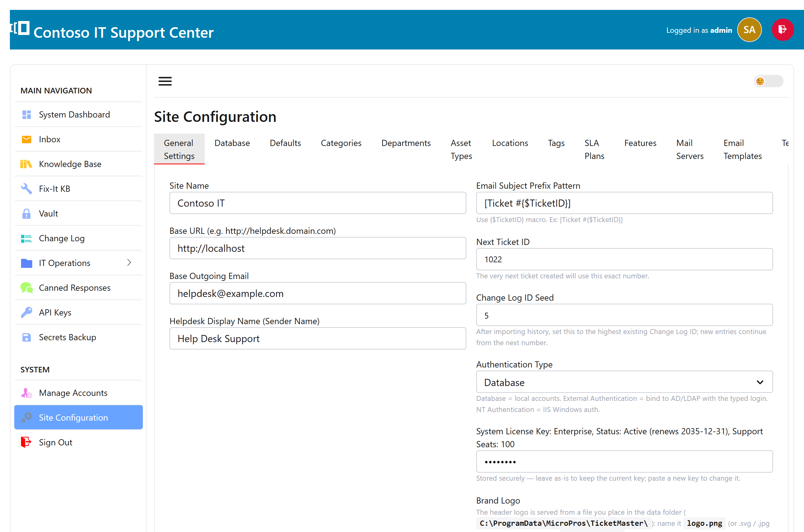Click the Next Ticket ID field
Viewport: 804px width, 532px height.
(624, 259)
